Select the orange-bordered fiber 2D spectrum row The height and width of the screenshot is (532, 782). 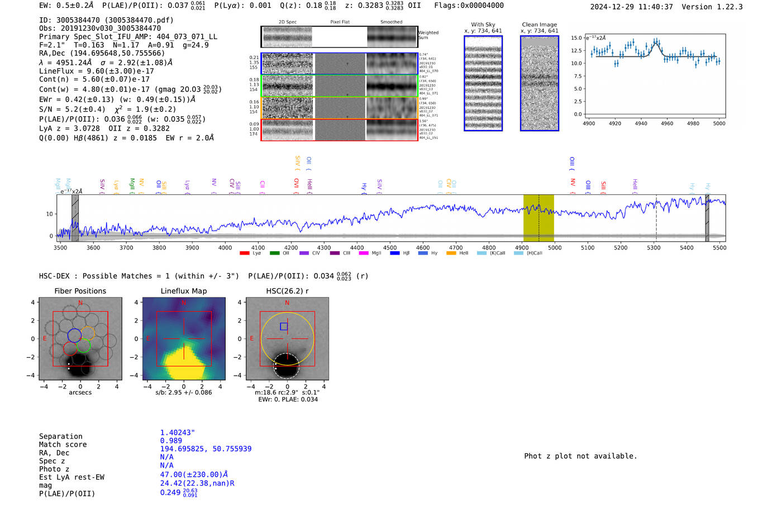[340, 108]
